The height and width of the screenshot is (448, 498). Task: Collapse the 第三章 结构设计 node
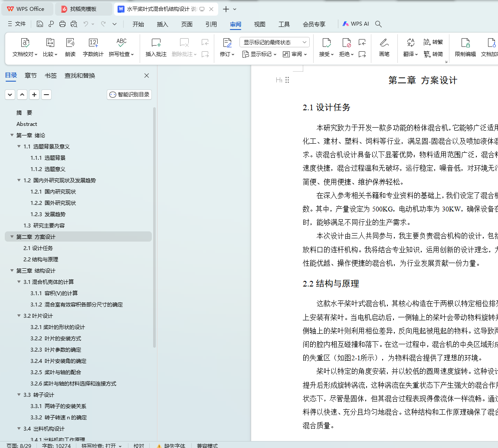pos(12,270)
